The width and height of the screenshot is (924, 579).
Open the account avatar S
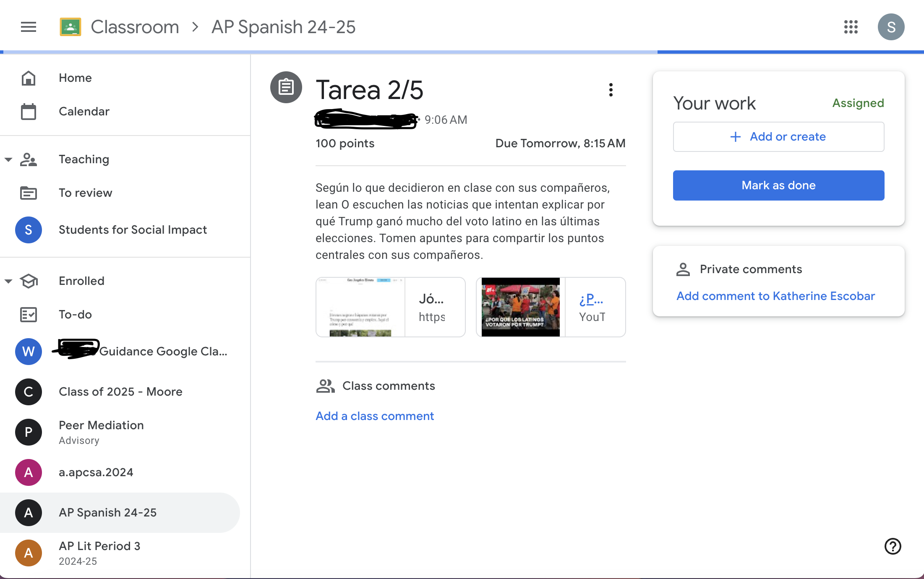click(890, 27)
